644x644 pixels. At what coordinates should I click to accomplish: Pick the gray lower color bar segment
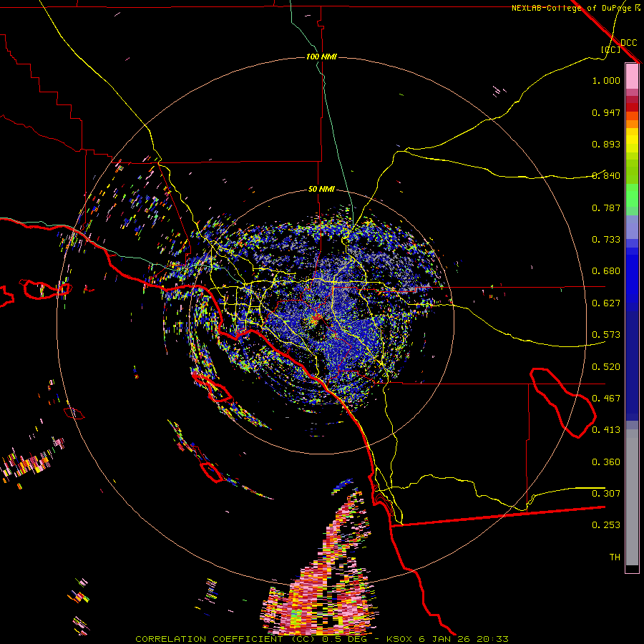pos(632,497)
